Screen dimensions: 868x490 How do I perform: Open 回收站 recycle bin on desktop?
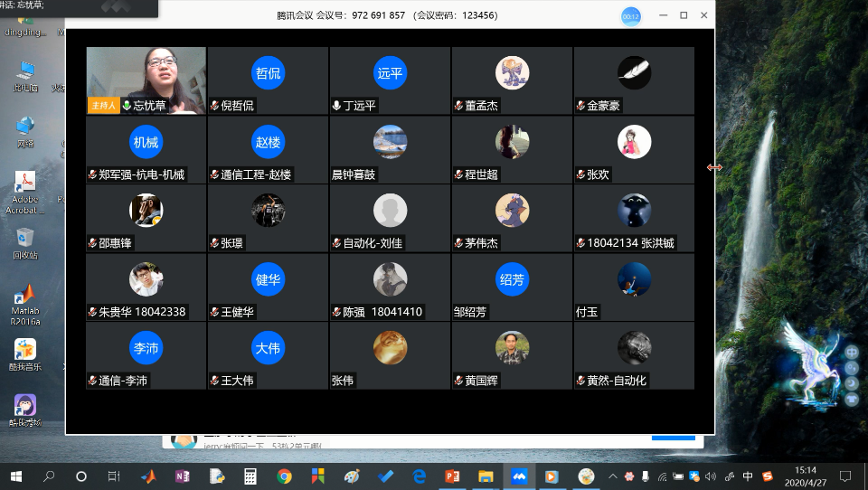[x=25, y=244]
